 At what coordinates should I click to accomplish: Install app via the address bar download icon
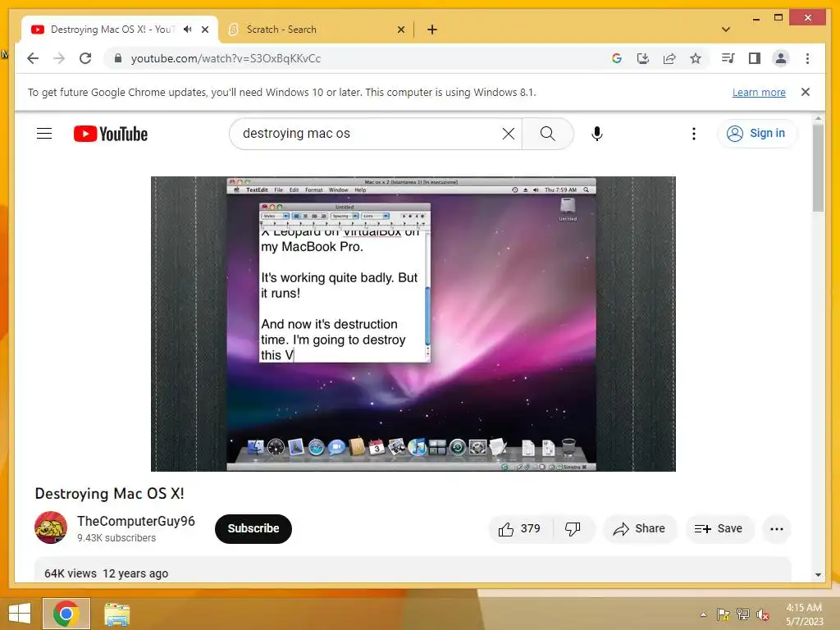[x=643, y=58]
